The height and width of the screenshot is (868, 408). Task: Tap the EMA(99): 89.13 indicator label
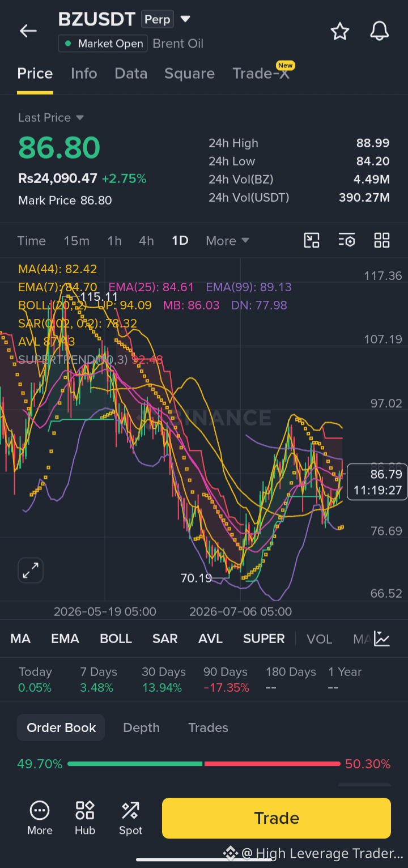(249, 287)
